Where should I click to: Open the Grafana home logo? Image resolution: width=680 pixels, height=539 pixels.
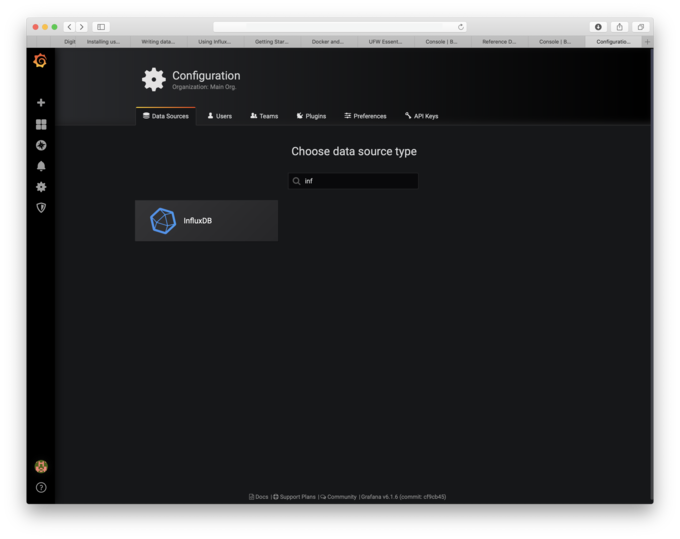point(40,61)
